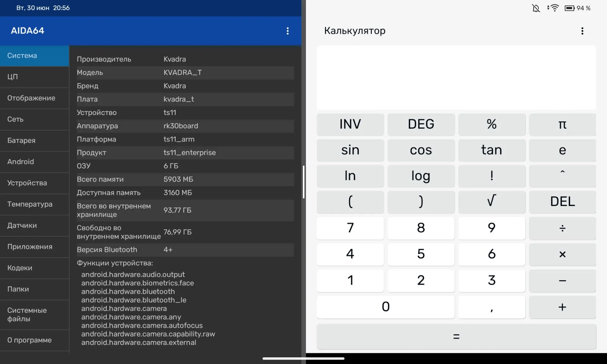Image resolution: width=607 pixels, height=364 pixels.
Task: Open the Папки section
Action: (x=34, y=289)
